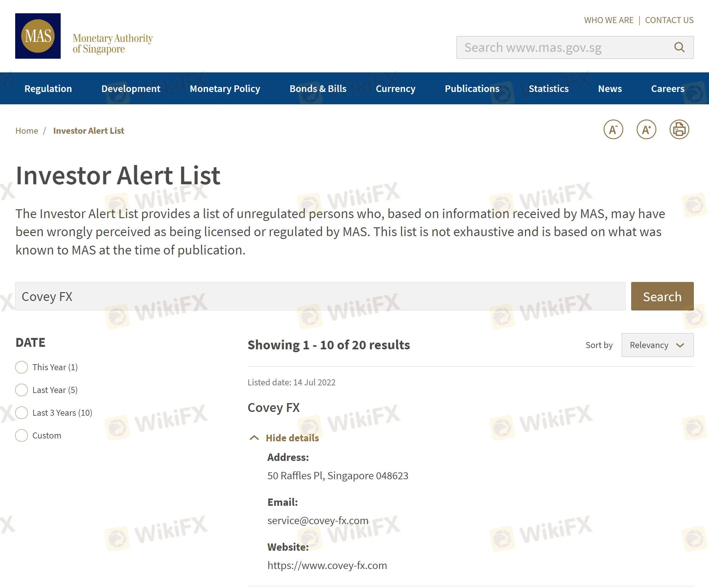The width and height of the screenshot is (709, 588).
Task: Click the MAS logo icon
Action: (38, 36)
